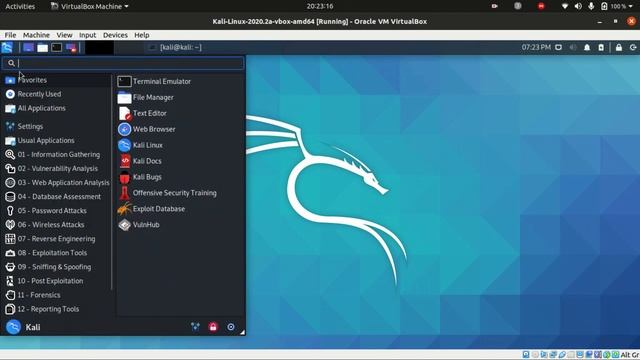
Task: Open the VirtualBox Input menu
Action: [87, 35]
